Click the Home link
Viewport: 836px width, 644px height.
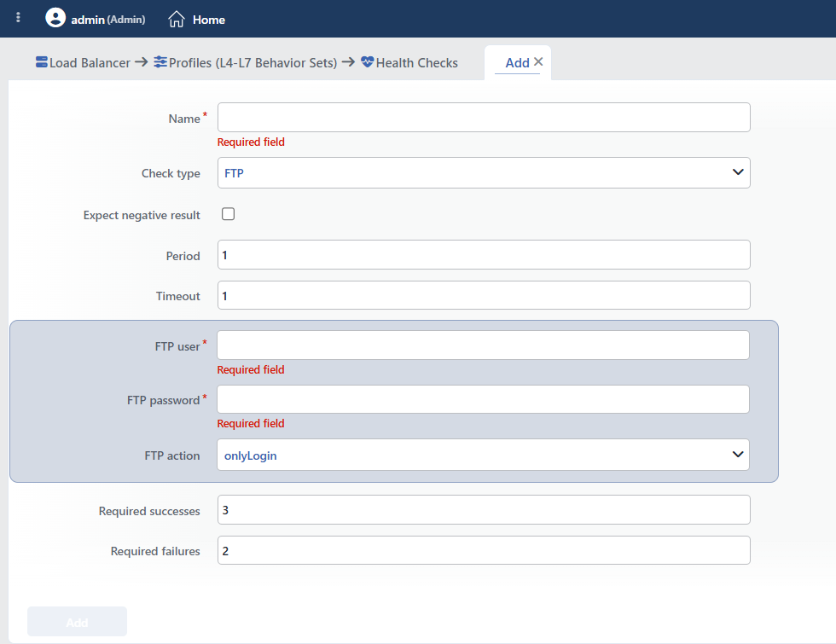(208, 20)
